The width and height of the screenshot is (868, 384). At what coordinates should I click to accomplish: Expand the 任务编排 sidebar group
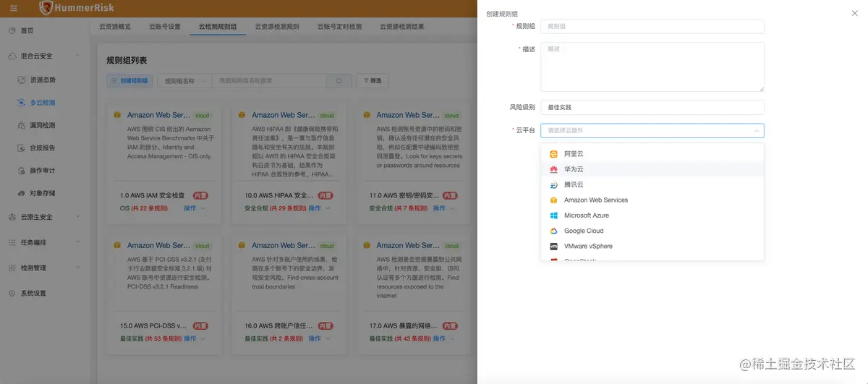45,242
